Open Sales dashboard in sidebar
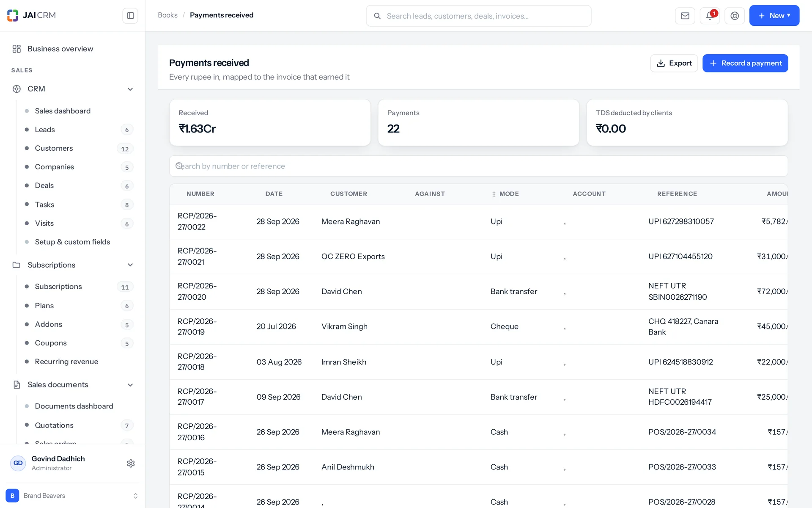The width and height of the screenshot is (812, 508). 63,111
